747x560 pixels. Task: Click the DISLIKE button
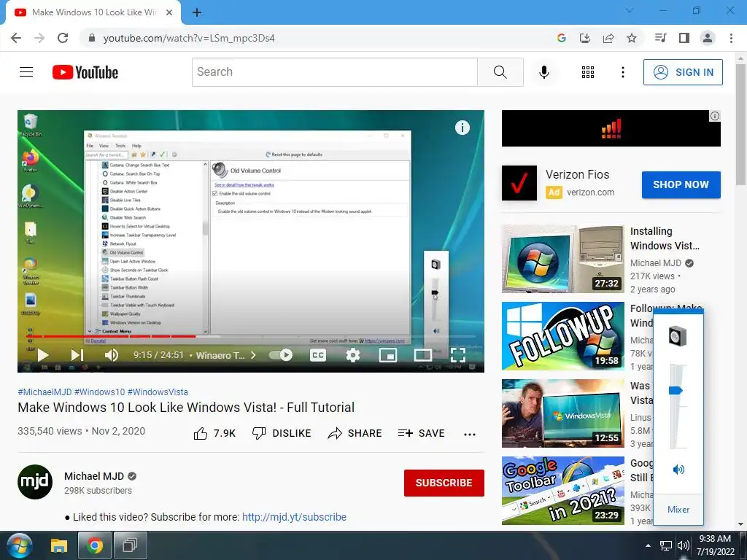(282, 433)
